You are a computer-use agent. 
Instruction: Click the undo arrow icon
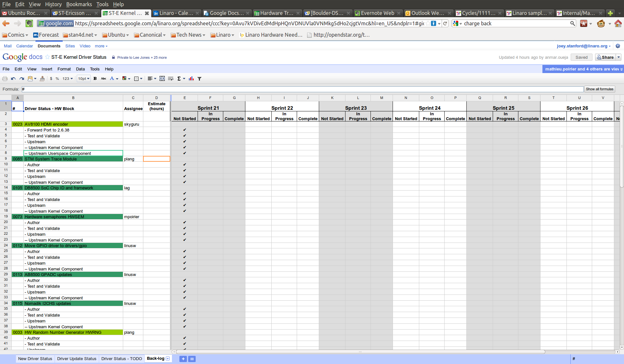click(x=13, y=79)
